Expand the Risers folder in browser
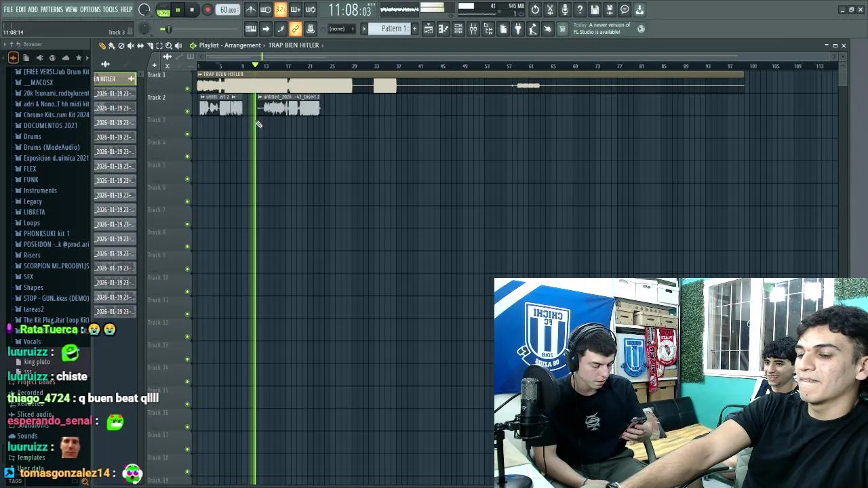 tap(32, 255)
